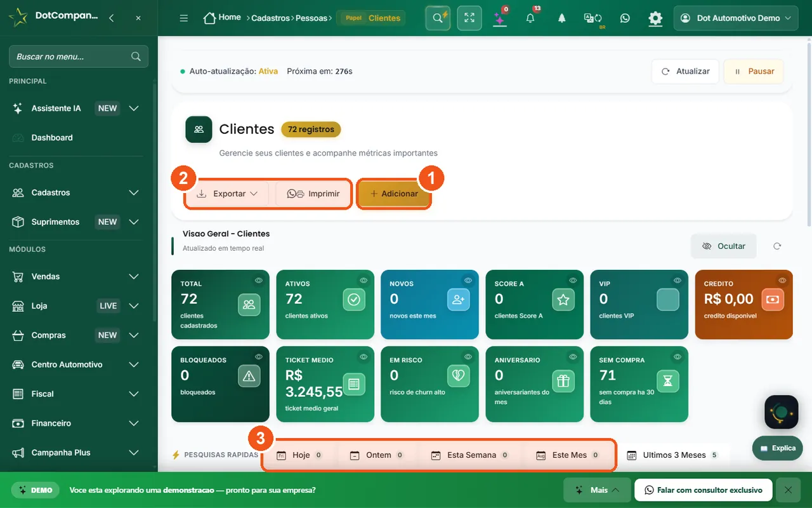Select the Ontem quick search filter
This screenshot has width=812, height=508.
click(377, 455)
